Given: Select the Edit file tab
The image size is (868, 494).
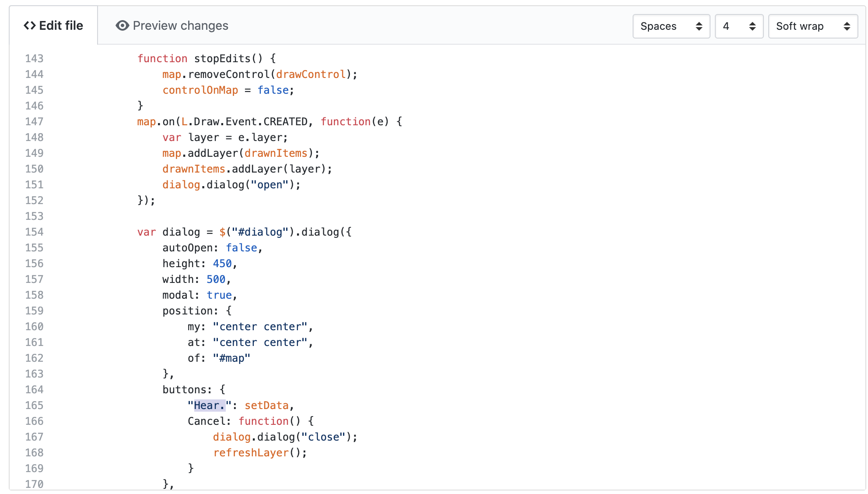Looking at the screenshot, I should click(x=53, y=26).
